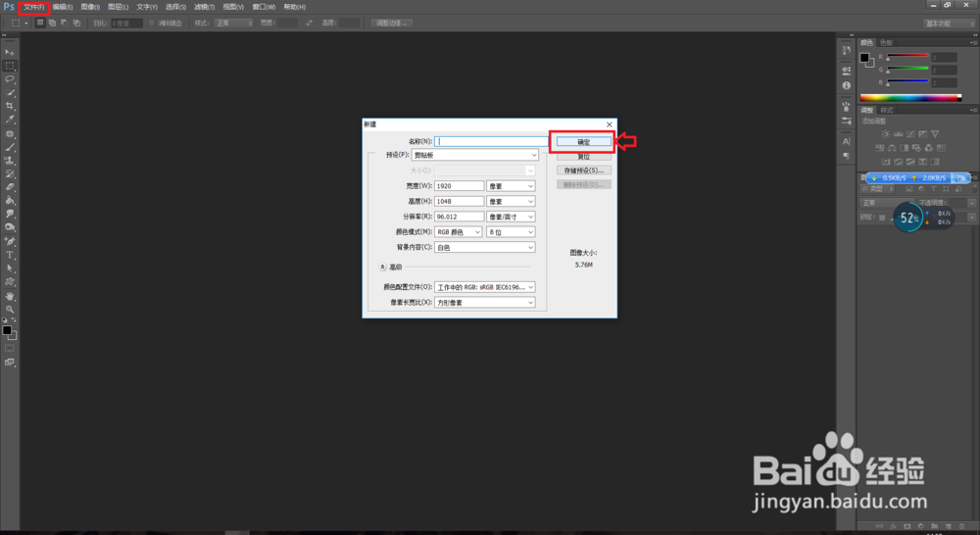Open the Color Profile dropdown
Screen dimensions: 980x535
[484, 287]
